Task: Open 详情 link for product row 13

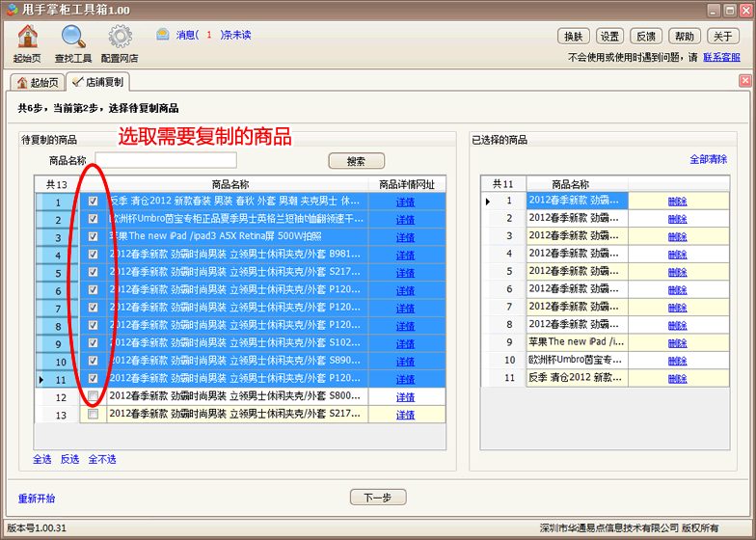Action: (x=405, y=415)
